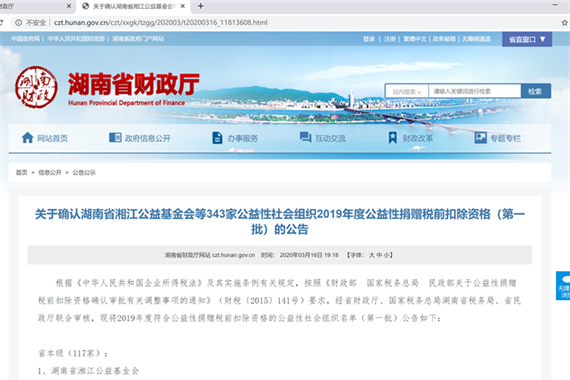Click list entry 1、湖南省湘江公益基金会
Screen dimensions: 570x380
(88, 371)
